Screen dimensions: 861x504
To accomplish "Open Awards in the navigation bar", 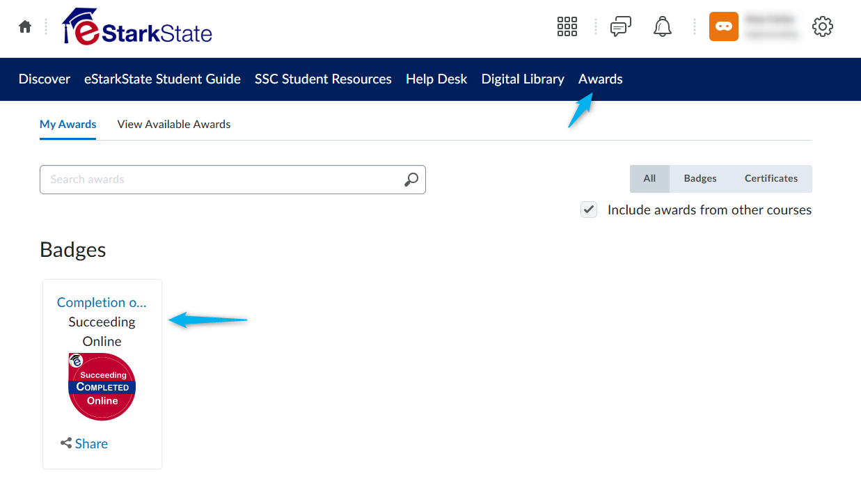I will [x=601, y=79].
